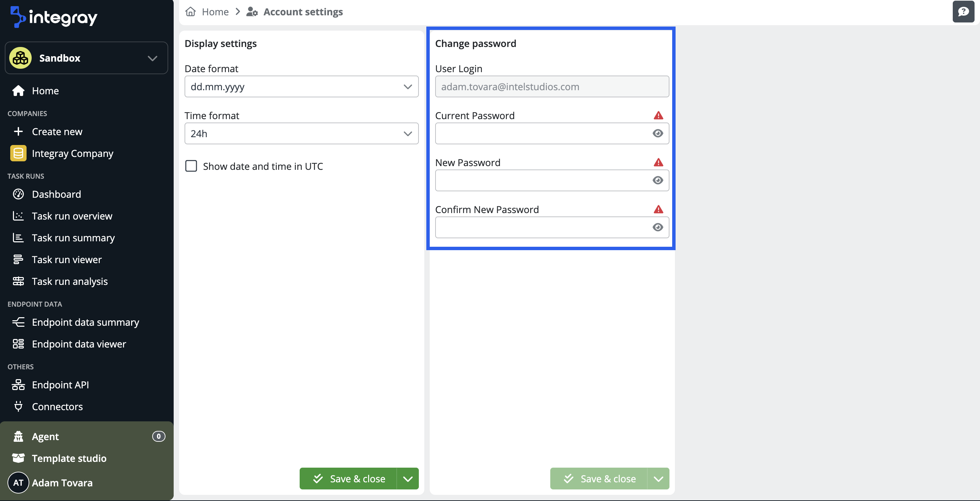This screenshot has height=501, width=980.
Task: Open Template studio from sidebar
Action: 69,458
